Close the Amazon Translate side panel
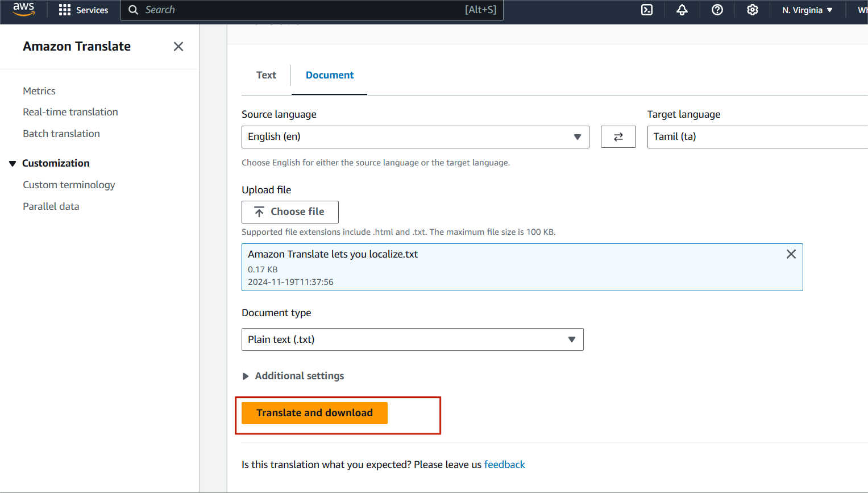Image resolution: width=868 pixels, height=493 pixels. click(x=178, y=47)
